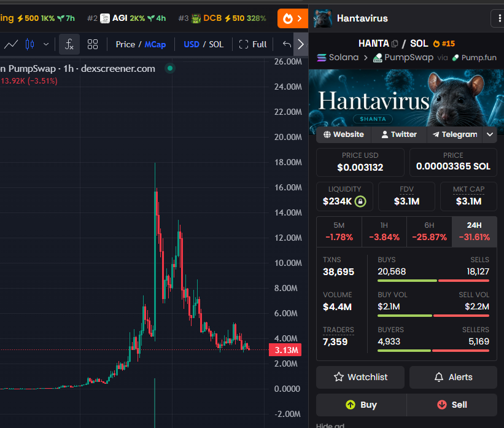Expand toolbar with the right chevron
Image resolution: width=504 pixels, height=428 pixels.
pos(301,44)
